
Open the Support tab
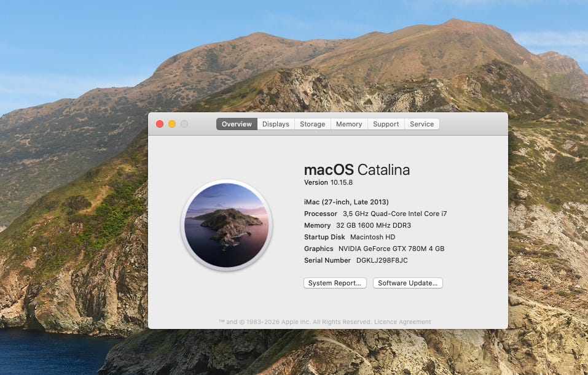coord(386,124)
